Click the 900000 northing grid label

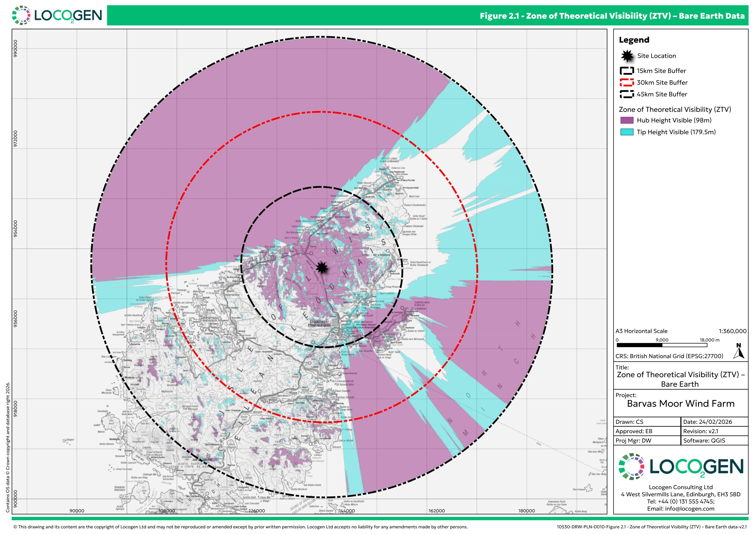click(16, 499)
